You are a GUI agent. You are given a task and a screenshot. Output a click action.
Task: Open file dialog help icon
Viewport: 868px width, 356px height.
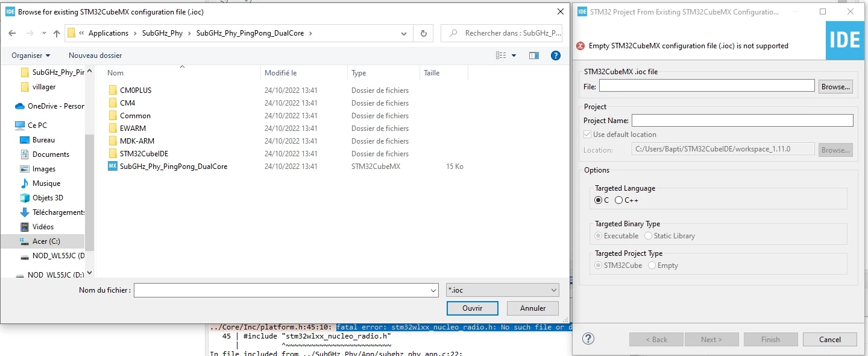[556, 56]
